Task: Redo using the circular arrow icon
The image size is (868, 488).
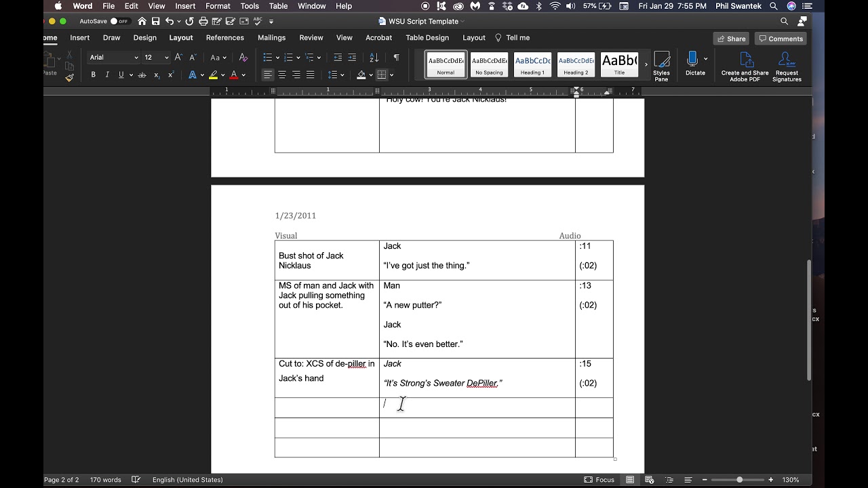Action: point(189,22)
